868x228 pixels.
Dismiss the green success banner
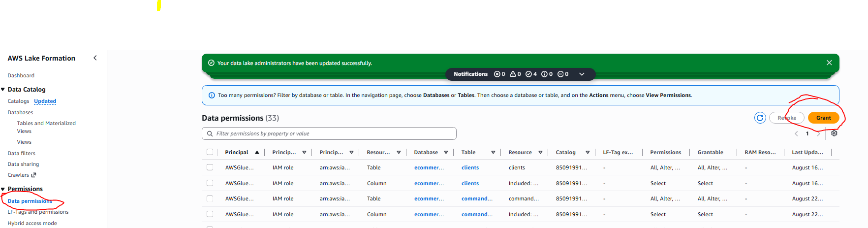(x=829, y=63)
